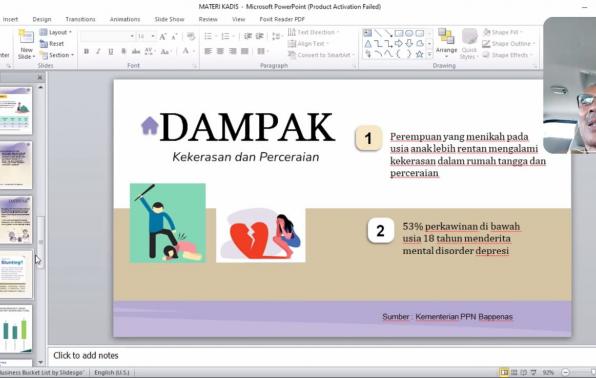Toggle Align Text Left
The image size is (596, 378).
[208, 51]
